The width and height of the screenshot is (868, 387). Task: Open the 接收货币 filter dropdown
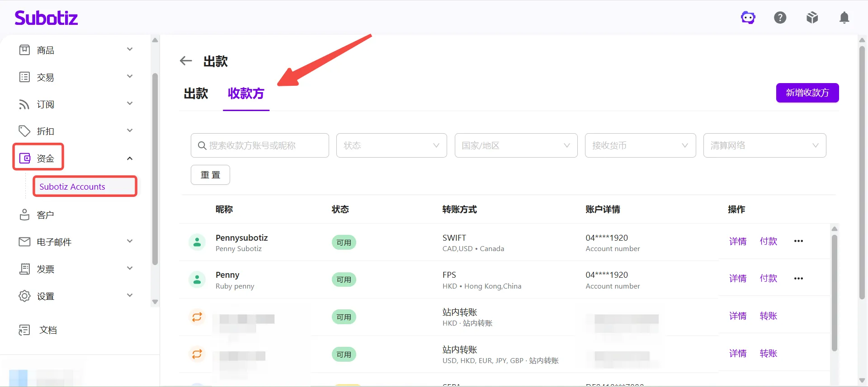641,145
